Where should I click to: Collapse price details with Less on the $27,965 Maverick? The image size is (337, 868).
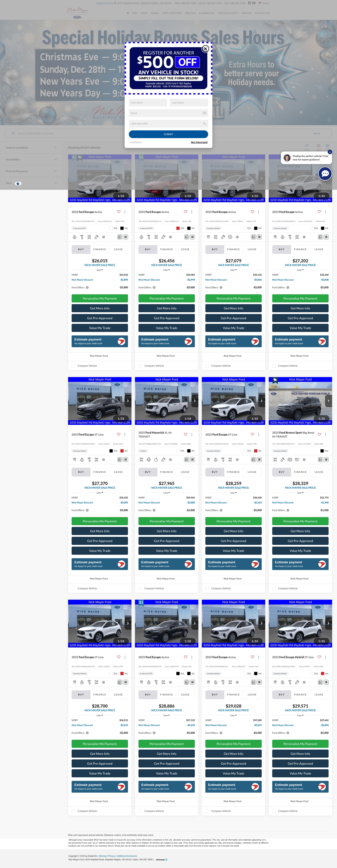[x=166, y=493]
